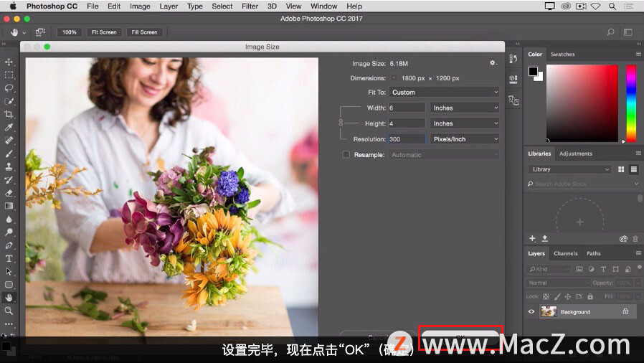
Task: Switch Libraries panel to grid view
Action: [621, 169]
